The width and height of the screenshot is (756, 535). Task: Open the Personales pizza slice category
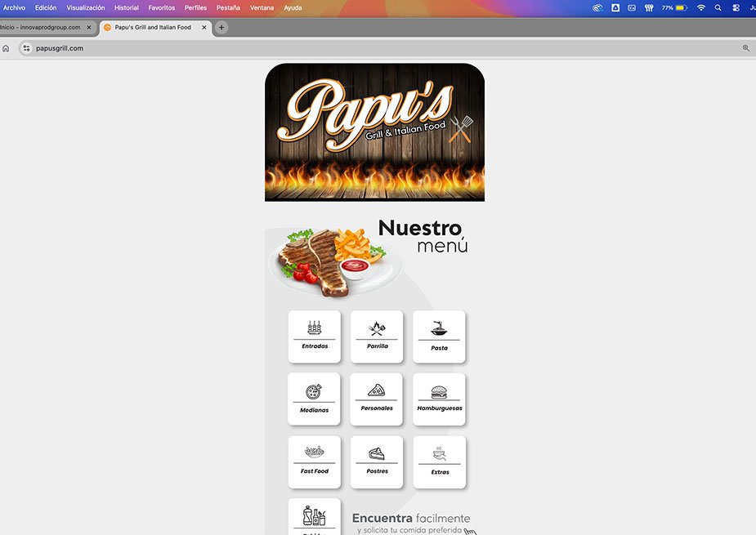377,399
